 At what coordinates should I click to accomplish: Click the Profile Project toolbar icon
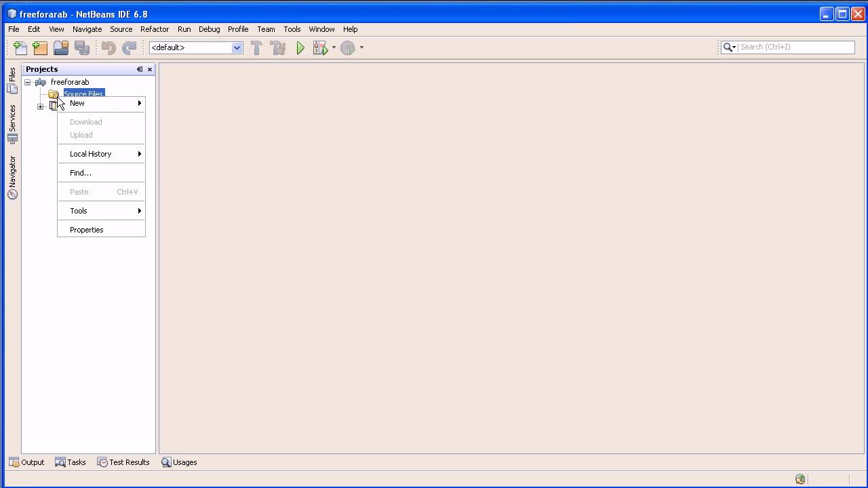pos(348,47)
